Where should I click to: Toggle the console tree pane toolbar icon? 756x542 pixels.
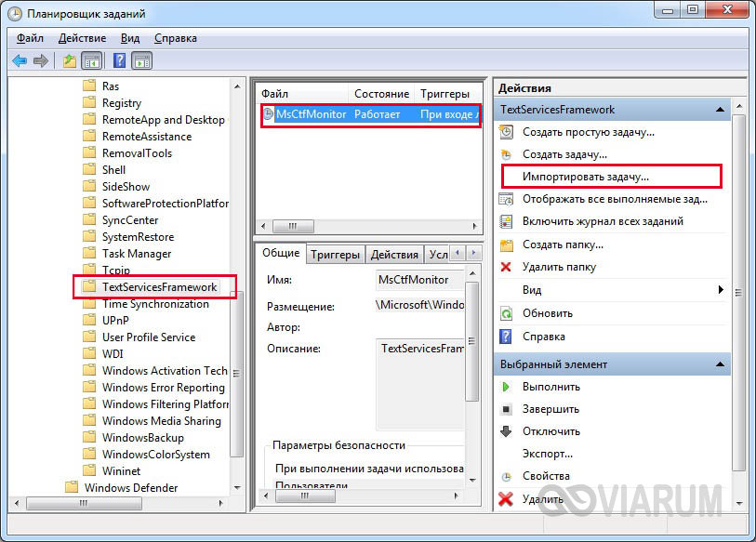[92, 60]
